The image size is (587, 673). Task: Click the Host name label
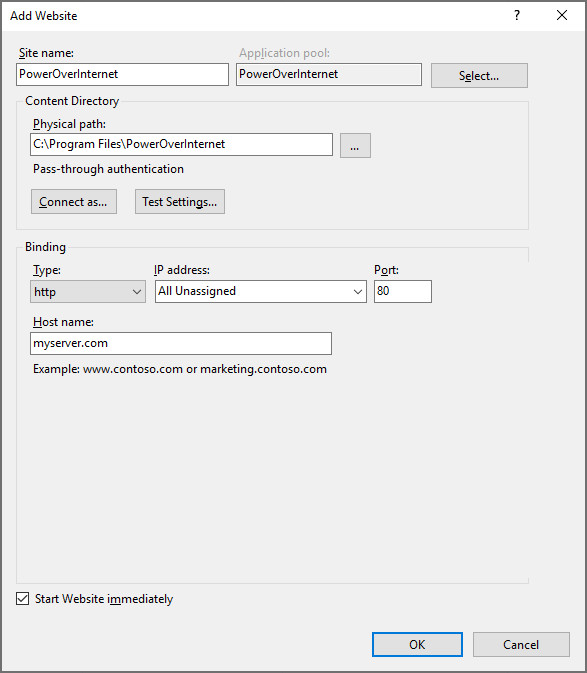tap(64, 322)
